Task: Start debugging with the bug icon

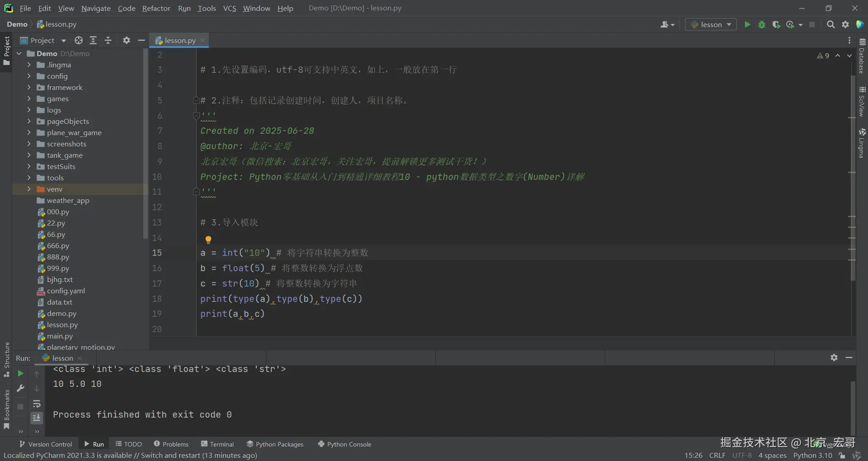Action: point(762,24)
